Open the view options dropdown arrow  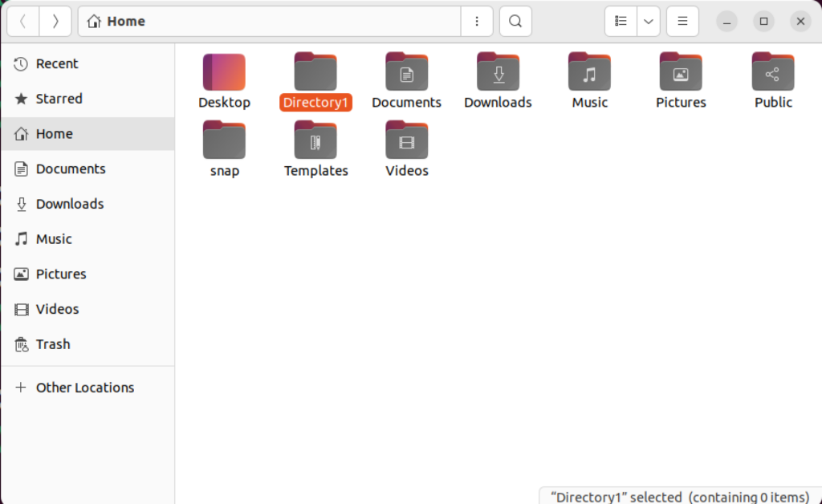(648, 21)
